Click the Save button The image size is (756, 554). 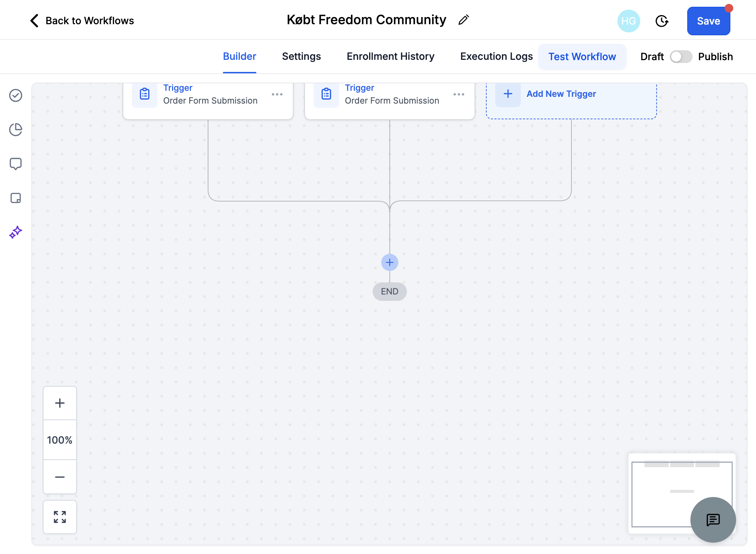click(709, 21)
